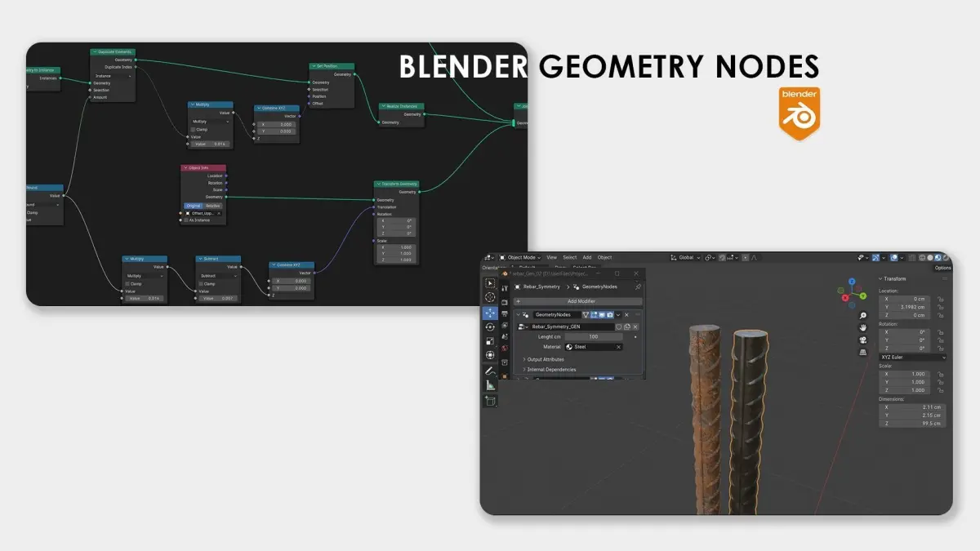Image resolution: width=980 pixels, height=551 pixels.
Task: Click the Location Y value field
Action: coord(906,307)
